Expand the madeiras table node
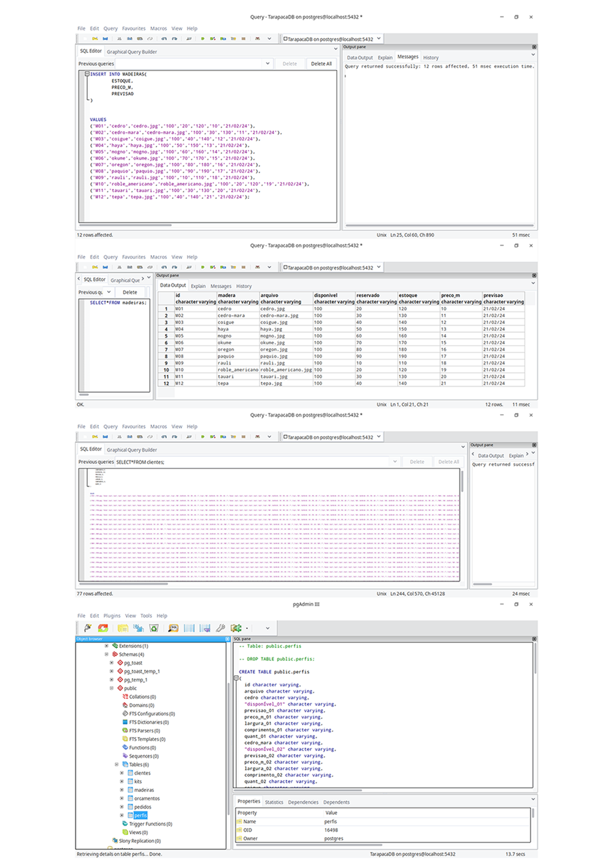 coord(122,790)
